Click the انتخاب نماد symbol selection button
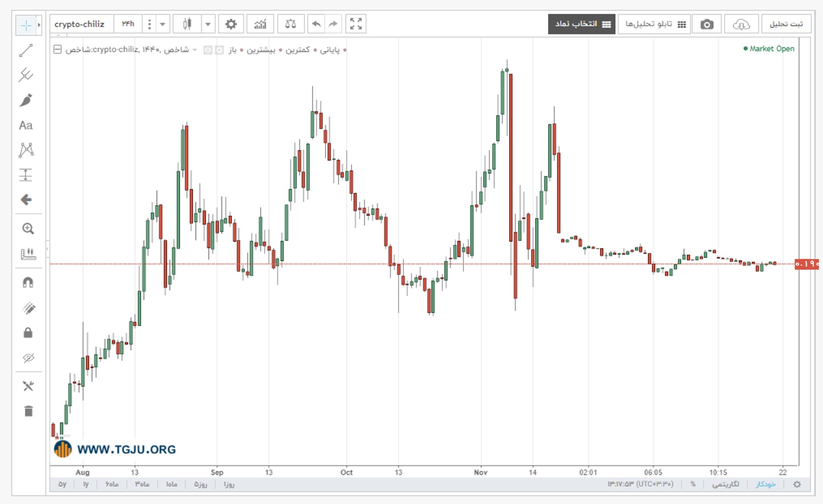823x504 pixels. pyautogui.click(x=582, y=24)
